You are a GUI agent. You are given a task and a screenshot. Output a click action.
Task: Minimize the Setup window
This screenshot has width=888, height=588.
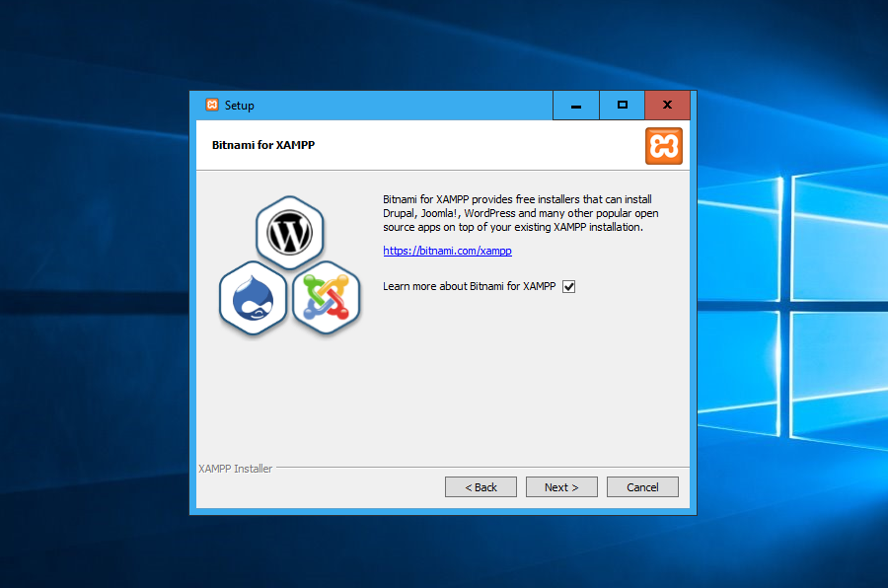[576, 106]
